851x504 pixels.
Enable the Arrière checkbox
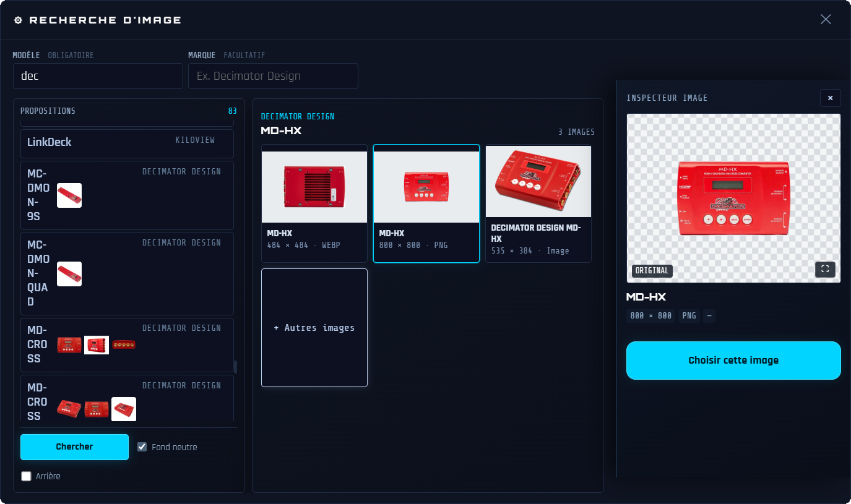point(26,476)
